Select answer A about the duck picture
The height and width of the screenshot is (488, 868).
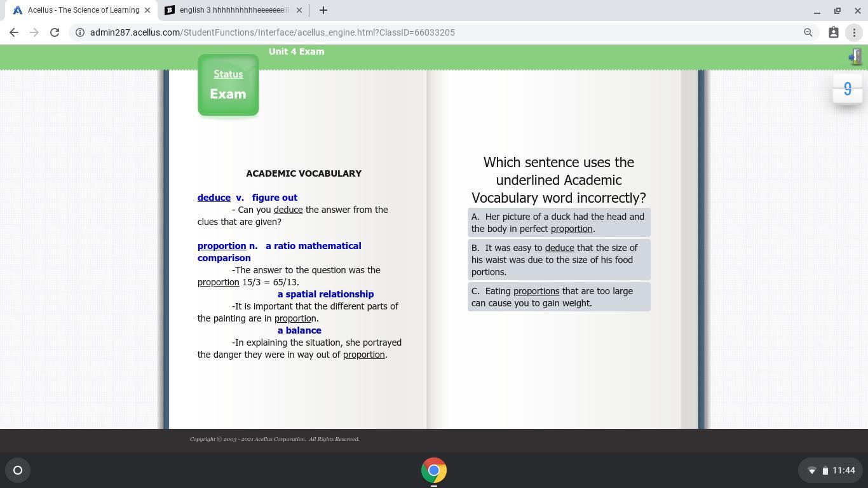click(559, 222)
